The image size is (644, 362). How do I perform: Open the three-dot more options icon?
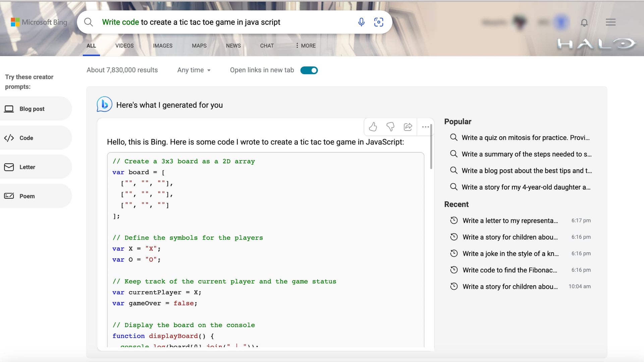425,127
